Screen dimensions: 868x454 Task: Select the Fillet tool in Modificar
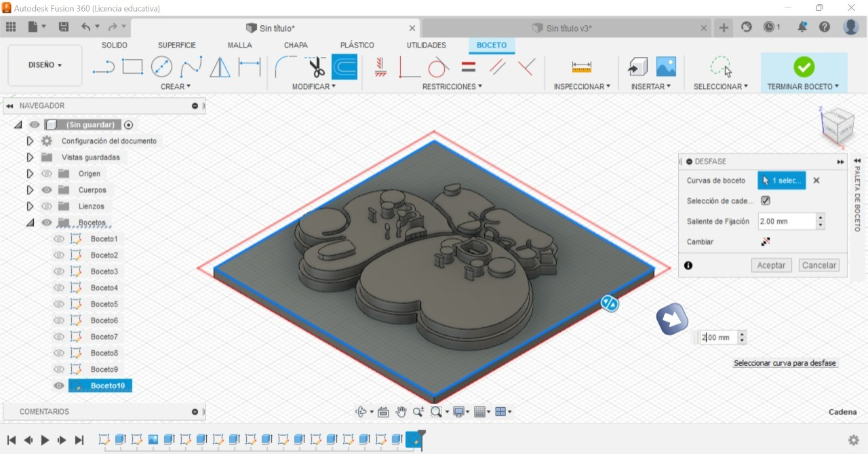point(285,67)
